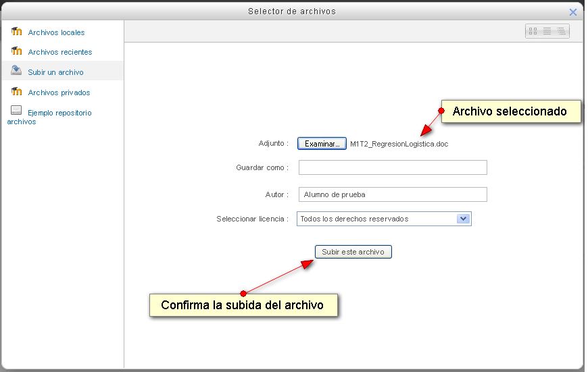Close the Selector de archivos dialog

(x=573, y=11)
